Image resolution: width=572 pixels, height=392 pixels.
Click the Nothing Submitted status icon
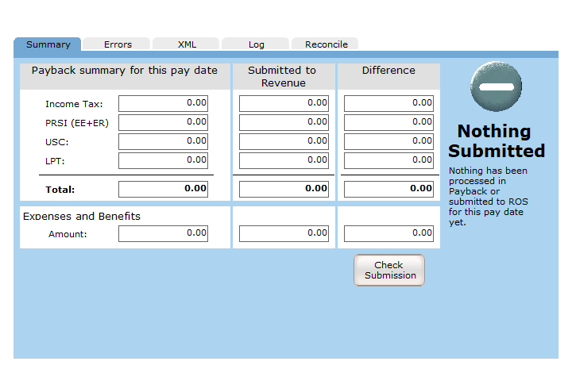pyautogui.click(x=496, y=86)
